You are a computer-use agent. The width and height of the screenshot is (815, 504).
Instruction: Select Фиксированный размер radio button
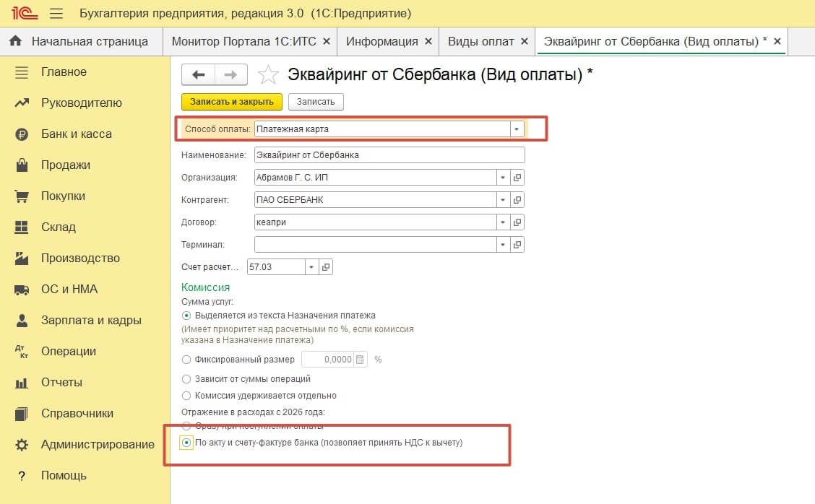[186, 360]
